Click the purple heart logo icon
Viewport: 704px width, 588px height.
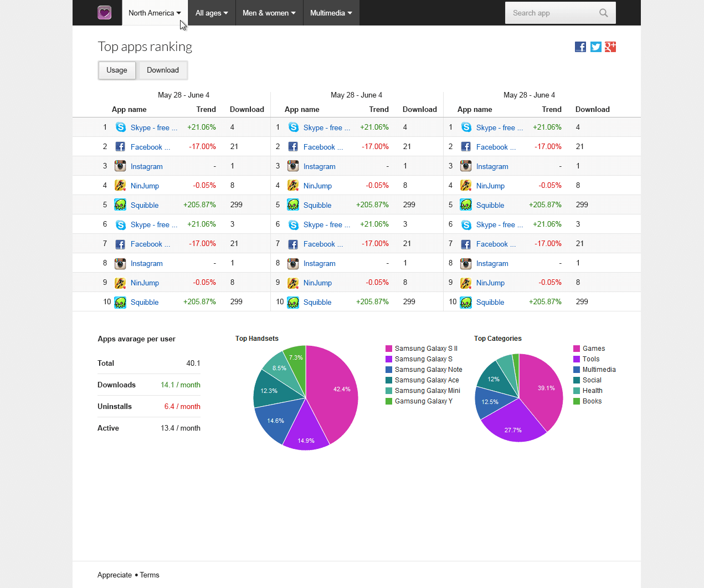click(104, 13)
